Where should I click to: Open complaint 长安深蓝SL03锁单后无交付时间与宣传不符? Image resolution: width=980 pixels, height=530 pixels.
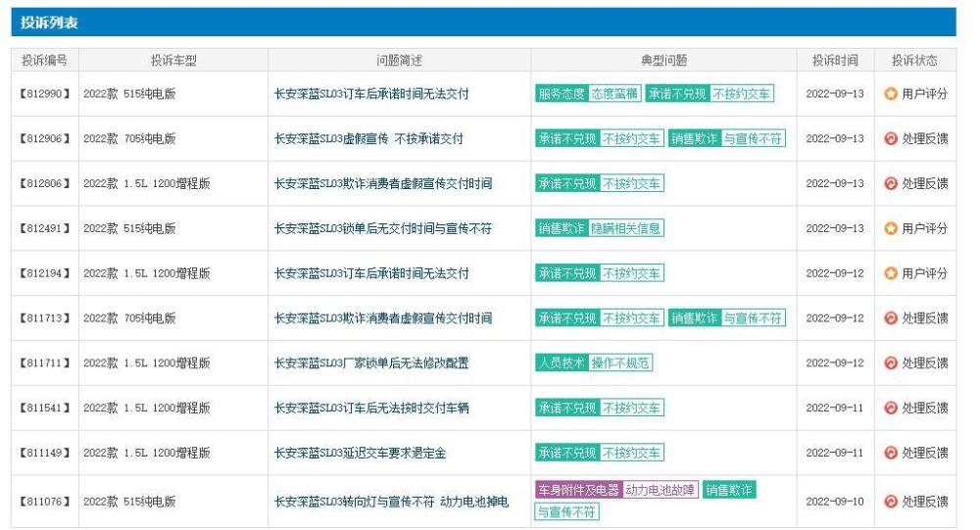383,228
